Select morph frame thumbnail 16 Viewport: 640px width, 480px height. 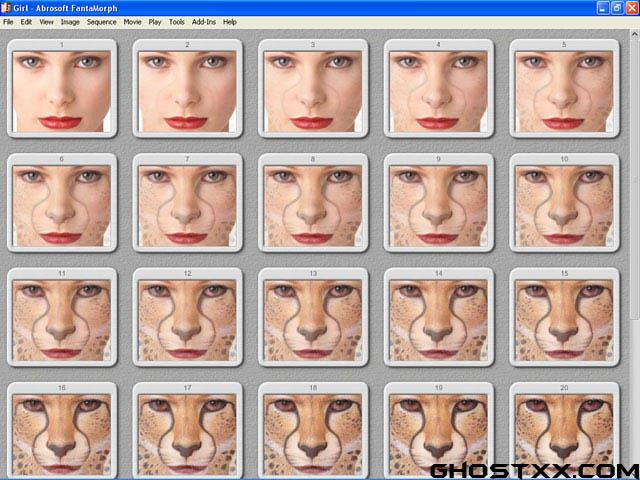point(62,429)
